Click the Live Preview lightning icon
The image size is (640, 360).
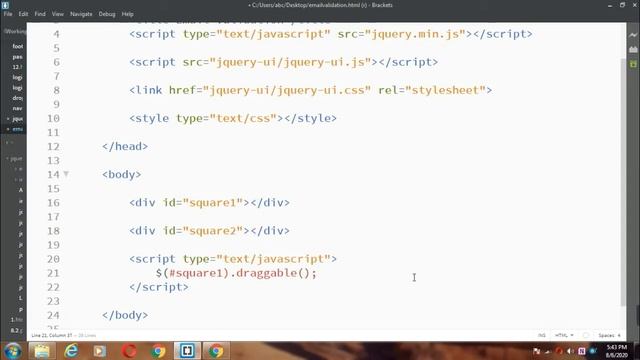pos(633,35)
